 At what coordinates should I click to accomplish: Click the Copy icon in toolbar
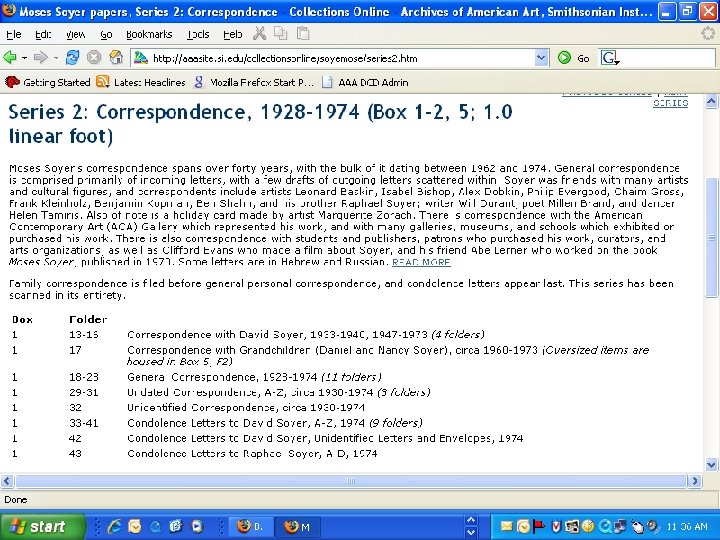[x=280, y=34]
